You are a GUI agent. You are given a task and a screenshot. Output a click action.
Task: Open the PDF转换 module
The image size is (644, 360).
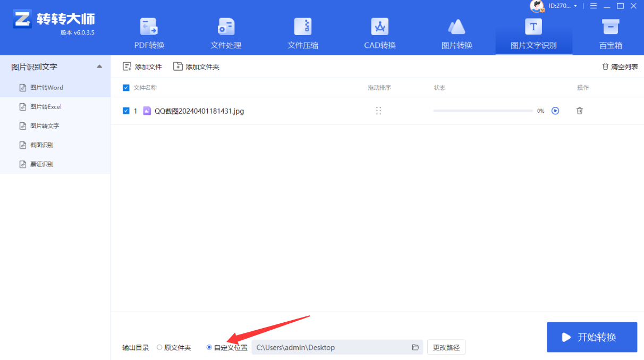pyautogui.click(x=149, y=34)
